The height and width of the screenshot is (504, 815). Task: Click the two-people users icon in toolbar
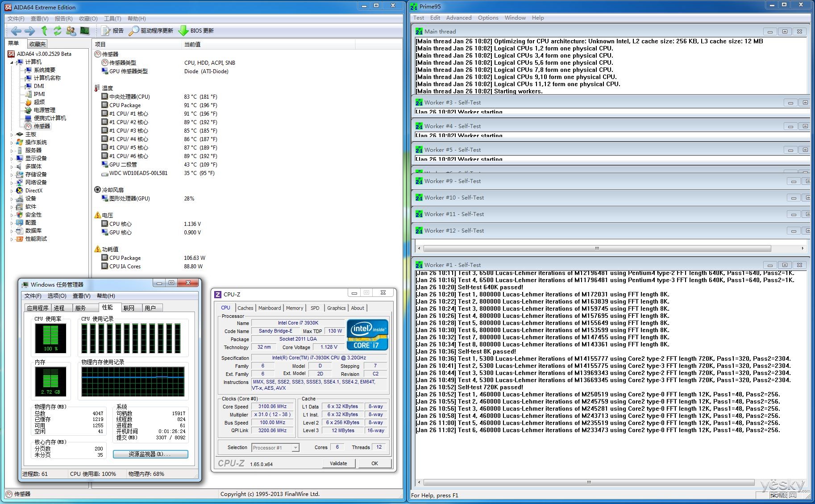[x=71, y=31]
